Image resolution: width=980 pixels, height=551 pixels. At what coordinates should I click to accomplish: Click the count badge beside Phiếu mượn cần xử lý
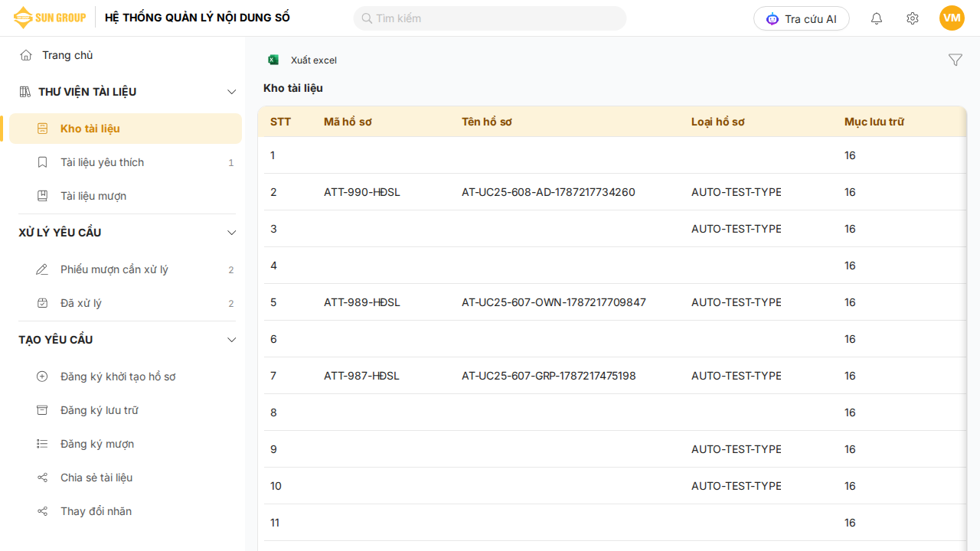coord(231,269)
